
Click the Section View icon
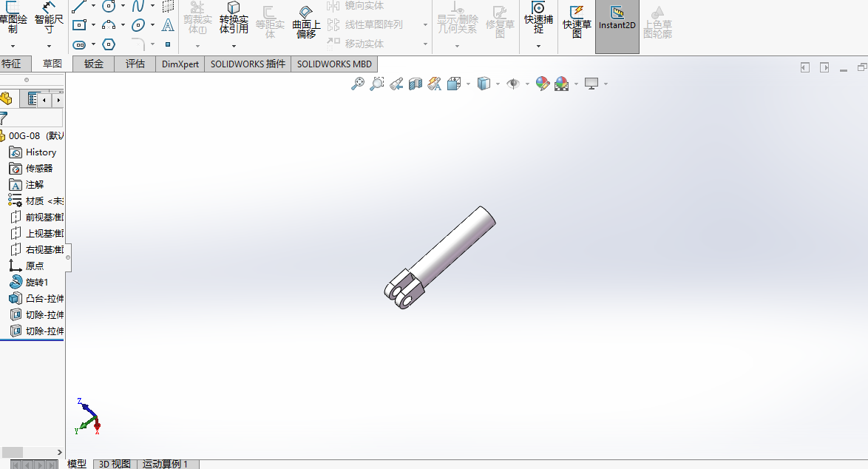416,84
